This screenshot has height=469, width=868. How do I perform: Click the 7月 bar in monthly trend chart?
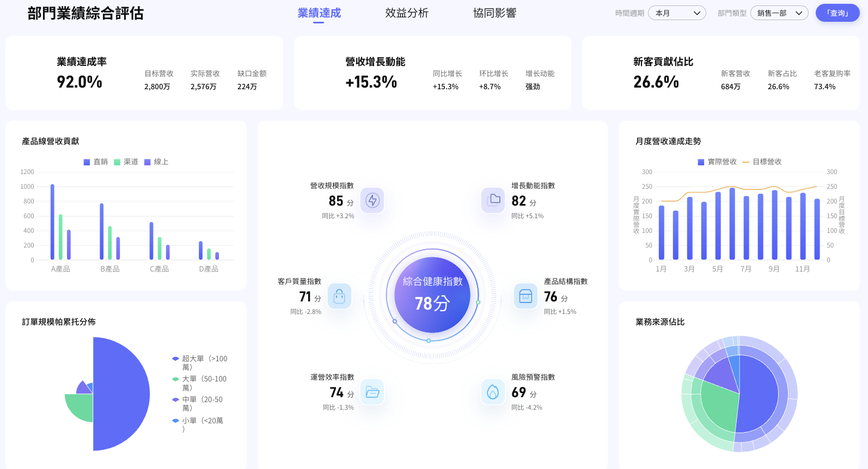coord(746,228)
